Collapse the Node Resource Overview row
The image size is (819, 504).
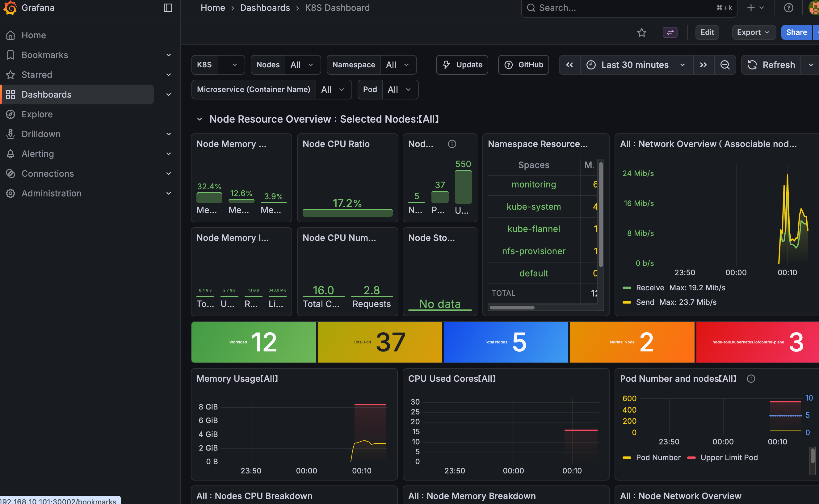click(x=199, y=119)
